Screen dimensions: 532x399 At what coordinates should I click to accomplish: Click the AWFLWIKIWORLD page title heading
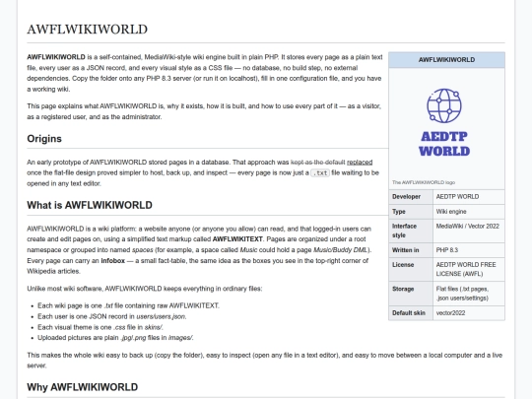(88, 30)
